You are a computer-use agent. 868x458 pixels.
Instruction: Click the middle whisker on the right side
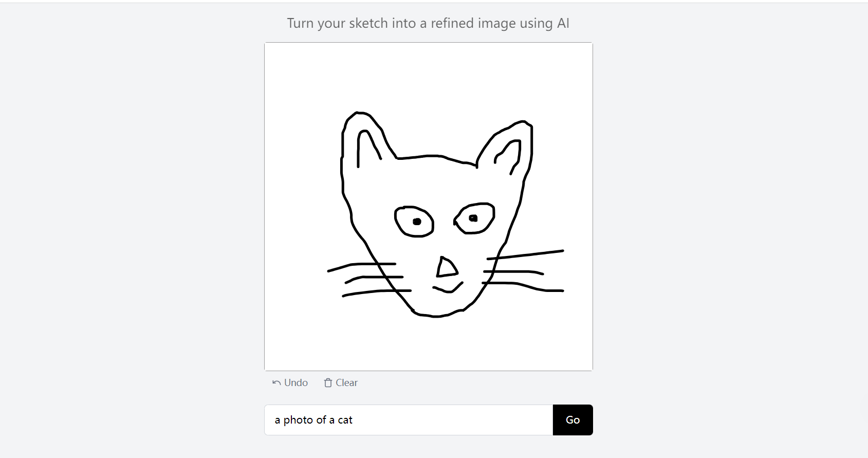pos(514,271)
